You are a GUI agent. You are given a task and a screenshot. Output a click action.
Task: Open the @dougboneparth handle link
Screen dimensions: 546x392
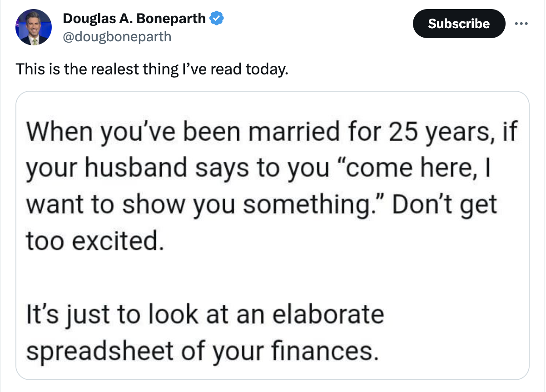(117, 36)
